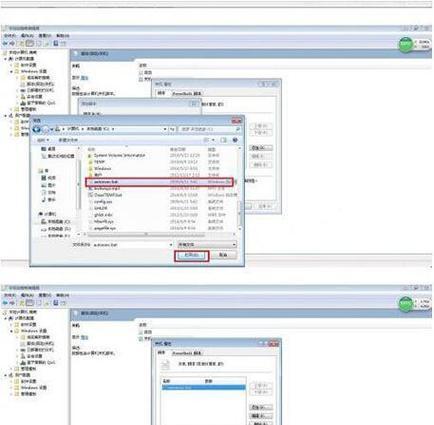Click the 名称 (Name) column header in file list
434x425 pixels.
click(92, 149)
